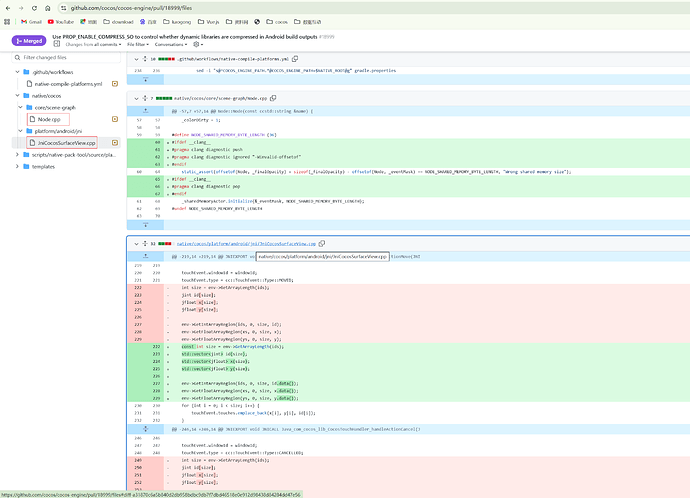The image size is (690, 498).
Task: Copy the native-compile-platforms.yml file path
Action: click(x=295, y=59)
